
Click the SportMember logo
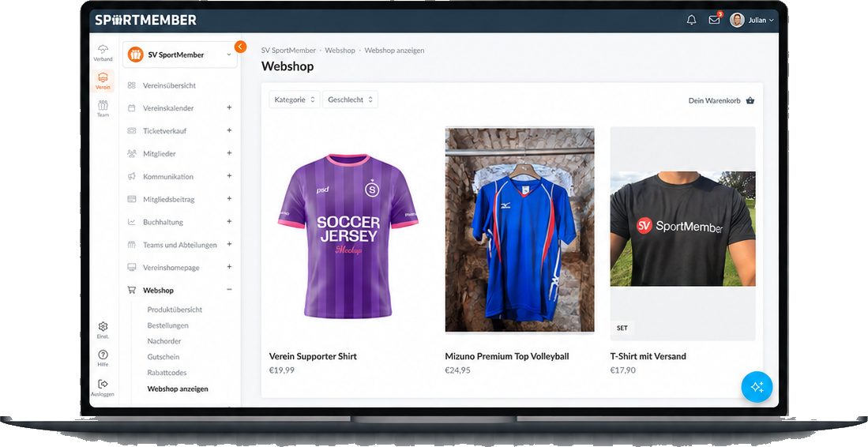(x=145, y=20)
